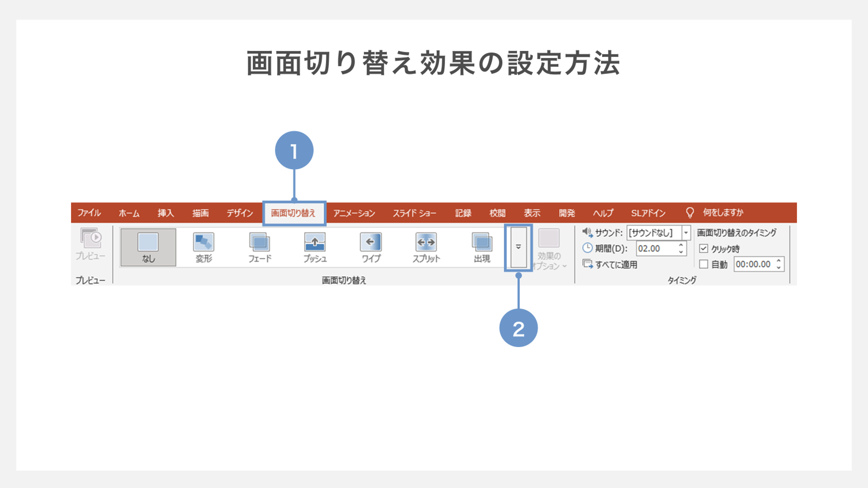Select the なし (None) transition
The image size is (868, 488).
coord(148,247)
